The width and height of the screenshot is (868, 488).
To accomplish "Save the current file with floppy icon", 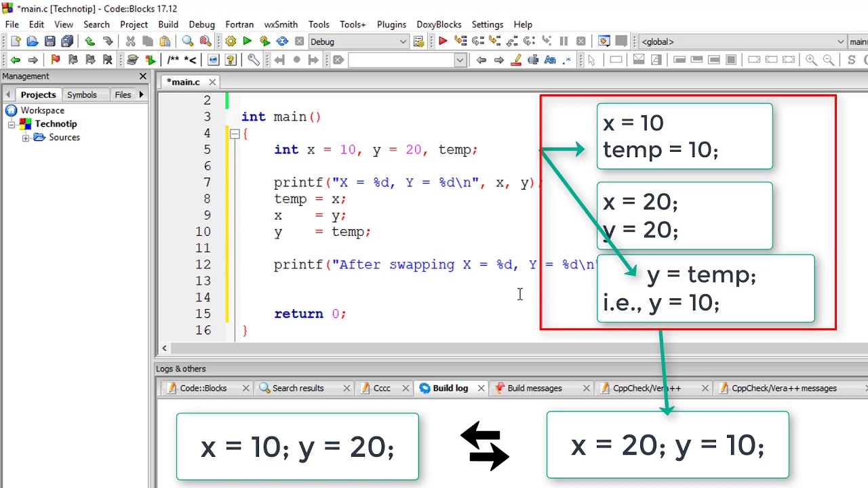I will 50,41.
